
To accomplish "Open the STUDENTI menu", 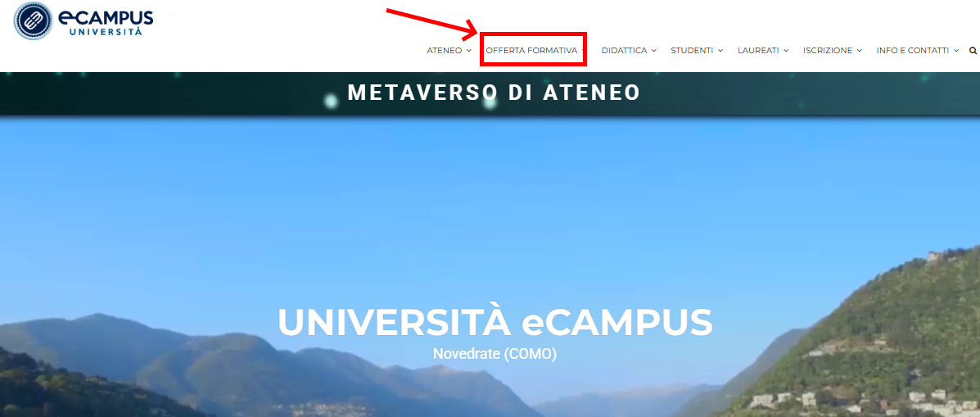I will tap(692, 51).
